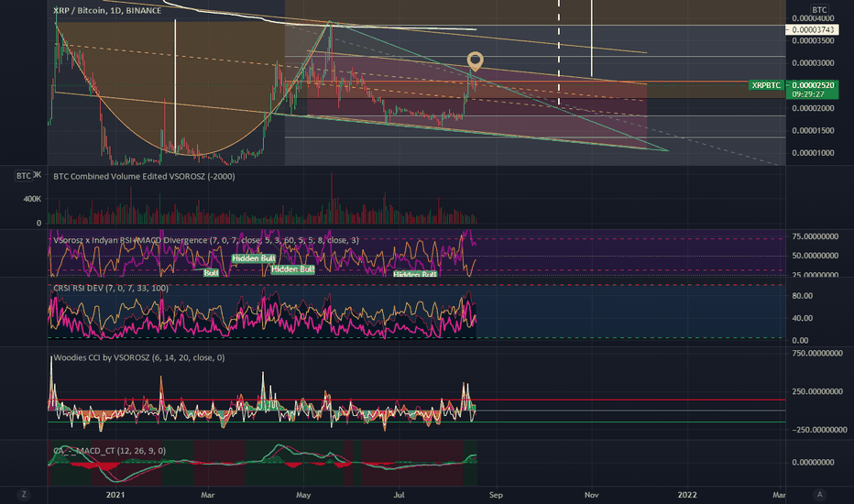Viewport: 854px width, 504px height.
Task: Click the 250.00000000 CCI axis value
Action: click(x=817, y=392)
